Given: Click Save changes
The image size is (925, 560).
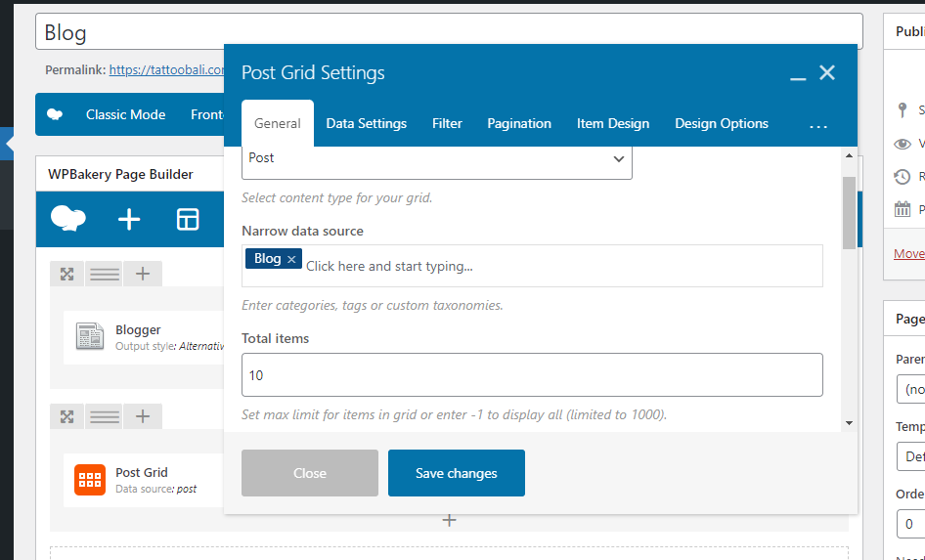Looking at the screenshot, I should click(x=457, y=473).
